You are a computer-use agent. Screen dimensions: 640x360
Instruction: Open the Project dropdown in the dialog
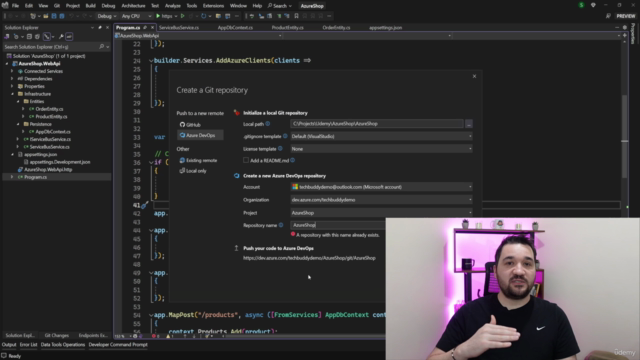(x=381, y=213)
